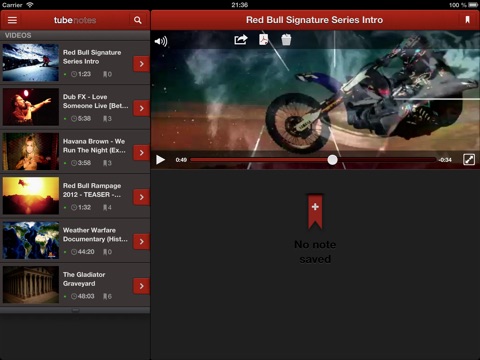Open Havana Brown We Run The Night arrow

141,153
